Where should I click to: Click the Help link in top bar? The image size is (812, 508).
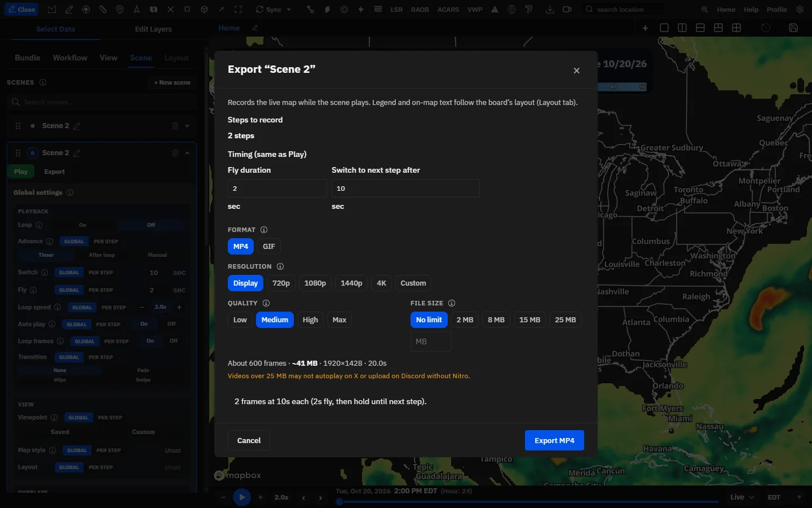(x=751, y=10)
